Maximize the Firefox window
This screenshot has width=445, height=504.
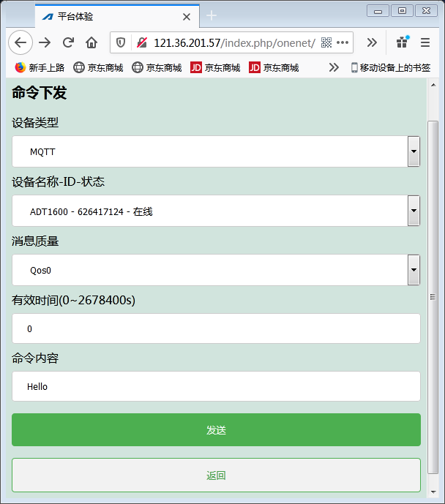click(402, 11)
